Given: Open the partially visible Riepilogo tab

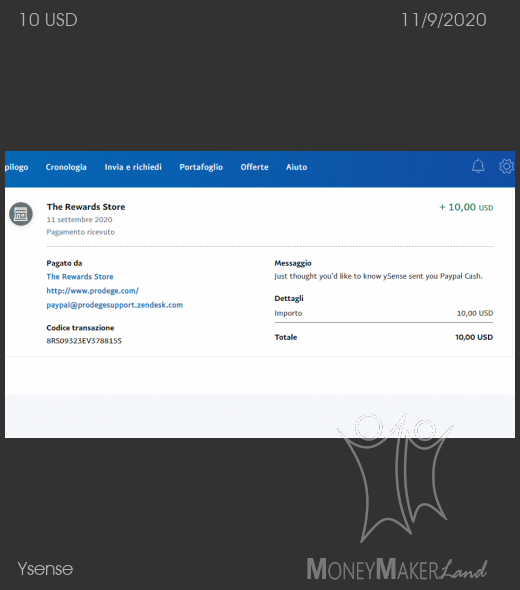Looking at the screenshot, I should click(x=17, y=167).
